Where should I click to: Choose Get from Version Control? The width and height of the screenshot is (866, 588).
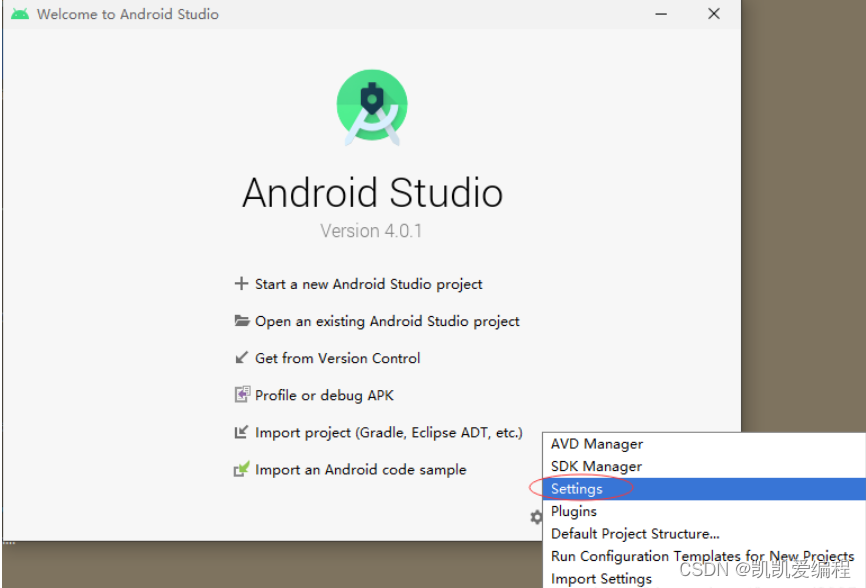tap(337, 358)
